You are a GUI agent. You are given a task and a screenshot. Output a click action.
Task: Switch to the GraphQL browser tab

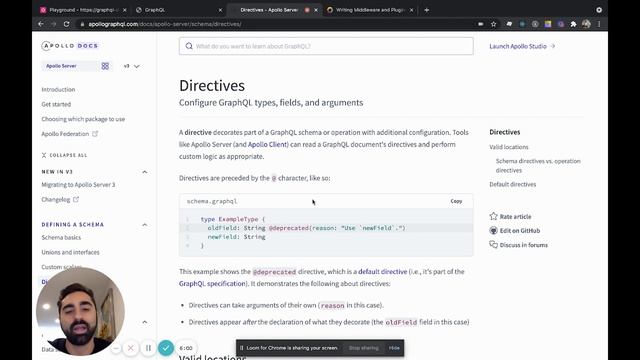[x=180, y=10]
